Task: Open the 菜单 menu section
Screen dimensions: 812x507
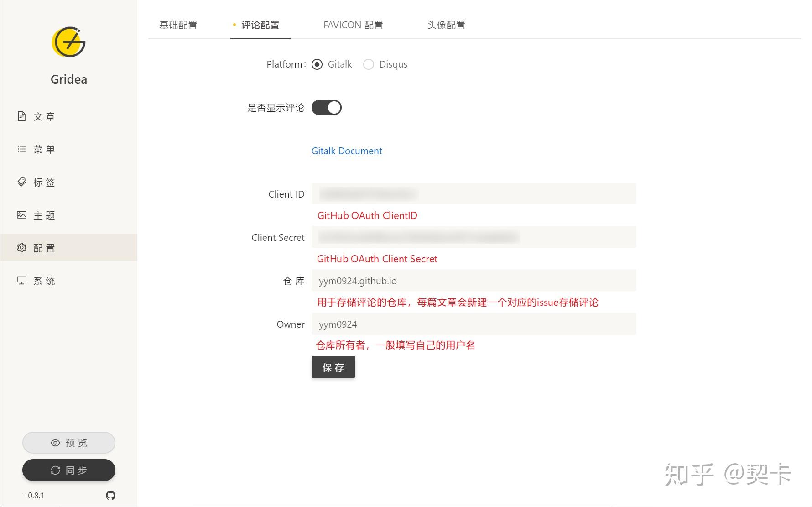Action: tap(68, 149)
